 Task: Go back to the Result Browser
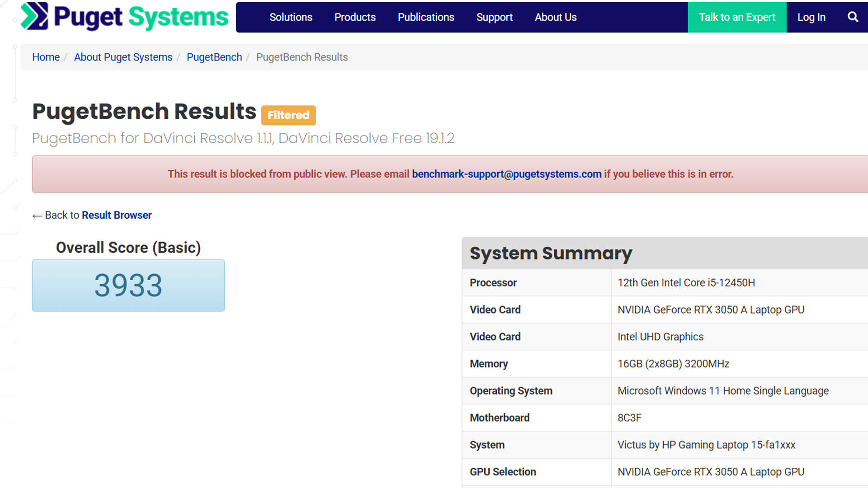(x=117, y=215)
